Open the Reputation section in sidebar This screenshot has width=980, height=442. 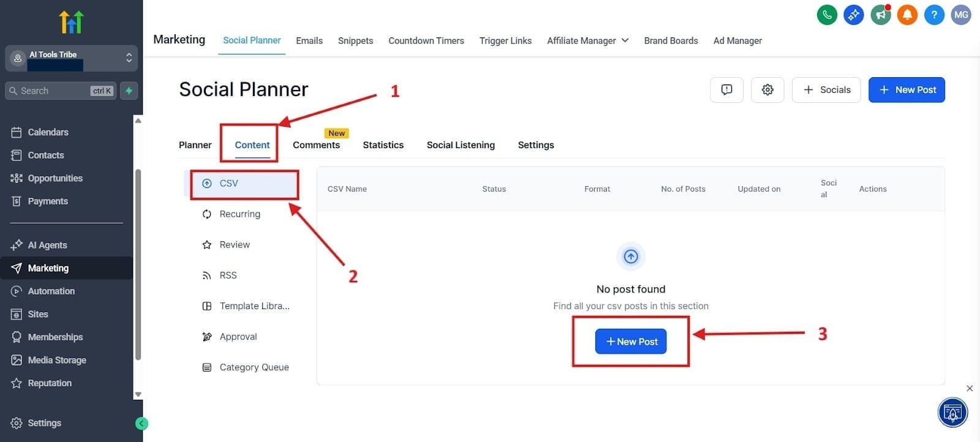(x=50, y=383)
